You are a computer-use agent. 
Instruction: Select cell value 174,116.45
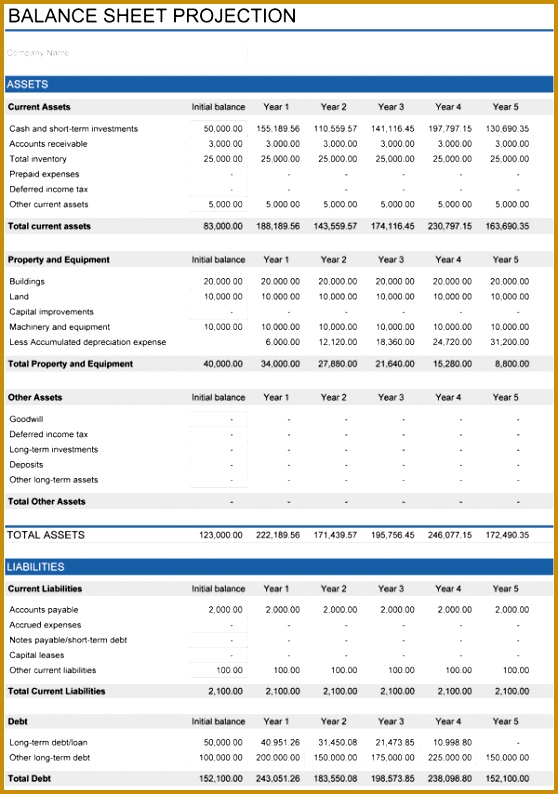(392, 226)
